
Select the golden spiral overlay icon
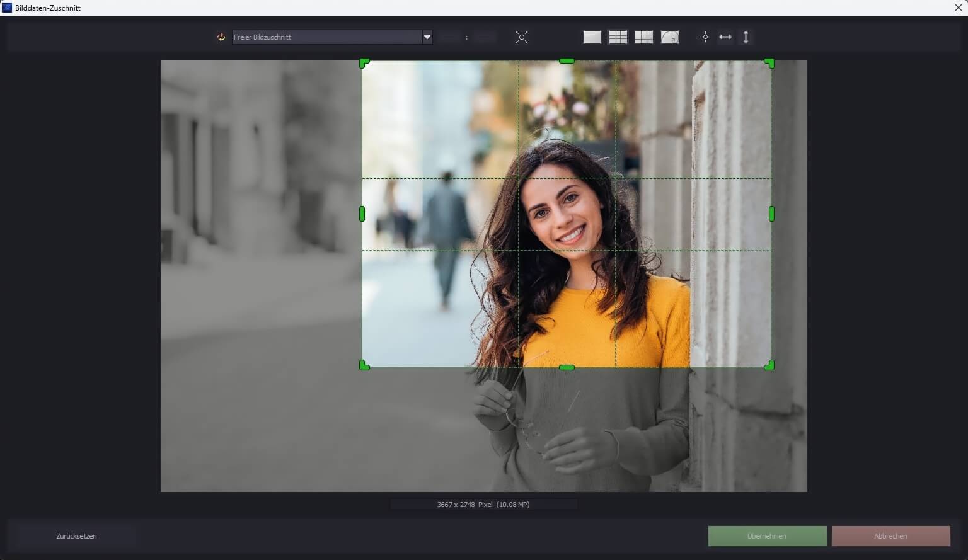click(670, 37)
